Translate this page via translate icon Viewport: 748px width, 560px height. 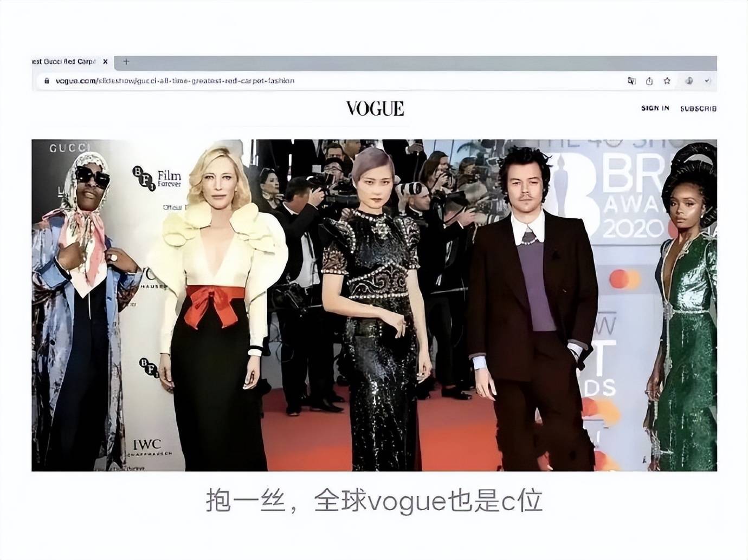click(x=631, y=81)
